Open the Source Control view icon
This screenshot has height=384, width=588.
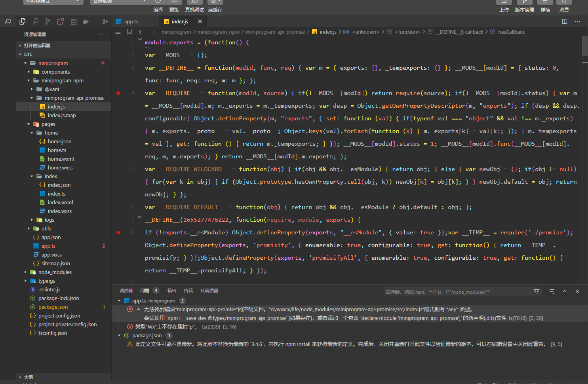48,21
